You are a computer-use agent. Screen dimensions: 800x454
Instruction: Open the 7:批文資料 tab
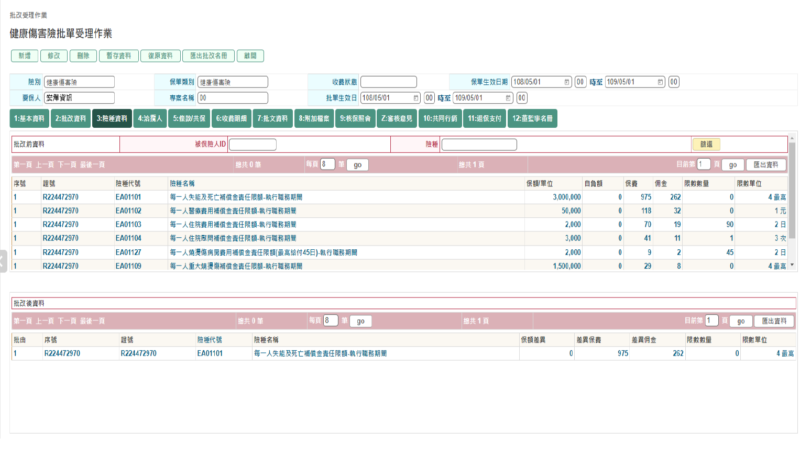point(272,118)
